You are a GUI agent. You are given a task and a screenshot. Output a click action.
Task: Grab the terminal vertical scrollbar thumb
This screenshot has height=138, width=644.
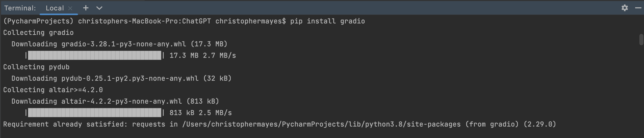point(641,40)
